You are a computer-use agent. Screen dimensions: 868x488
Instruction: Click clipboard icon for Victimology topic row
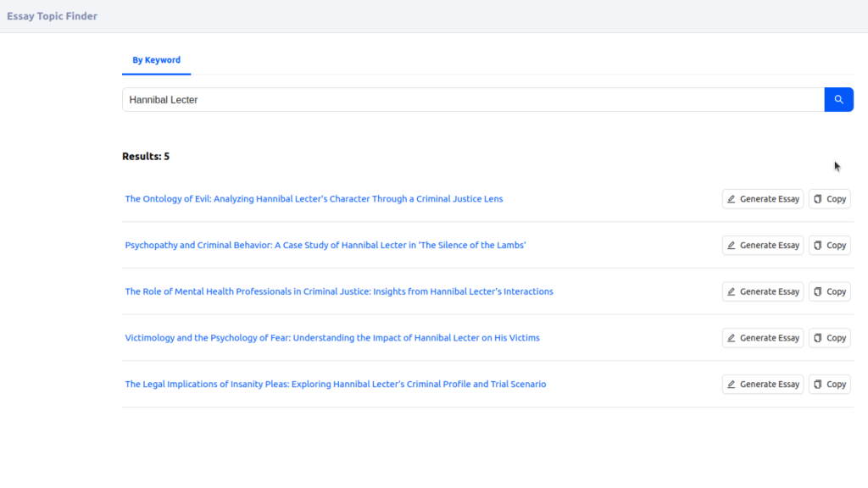coord(818,338)
